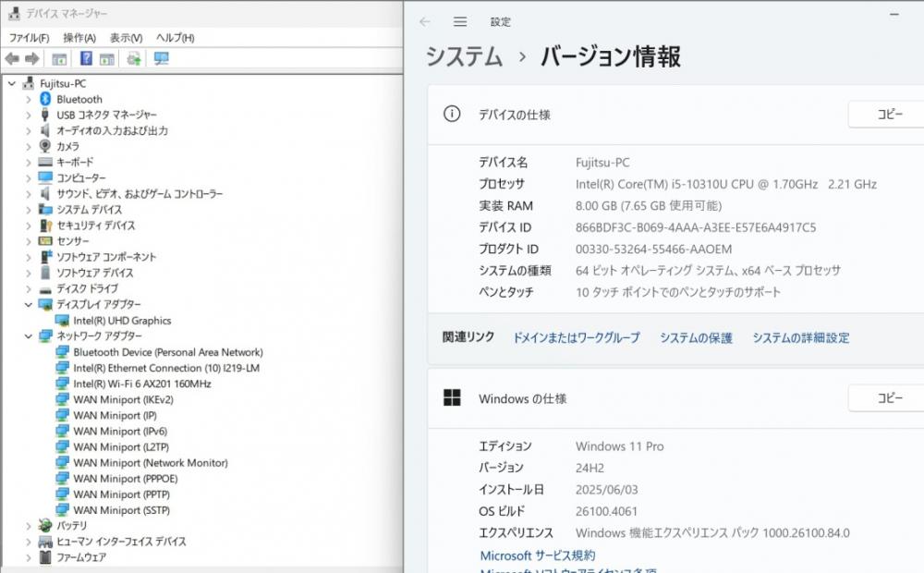This screenshot has width=924, height=573.
Task: Open the 表示(V) menu
Action: click(126, 38)
